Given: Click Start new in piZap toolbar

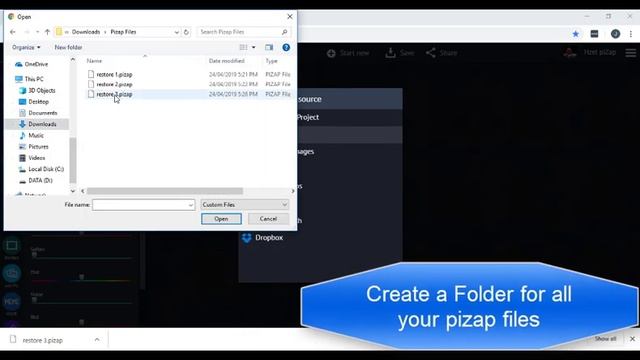Looking at the screenshot, I should pyautogui.click(x=348, y=53).
